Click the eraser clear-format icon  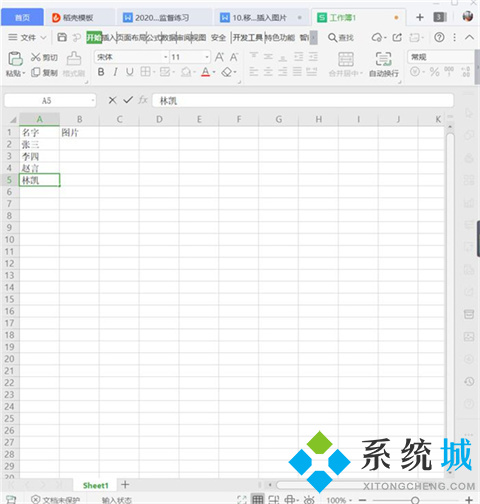pyautogui.click(x=227, y=72)
